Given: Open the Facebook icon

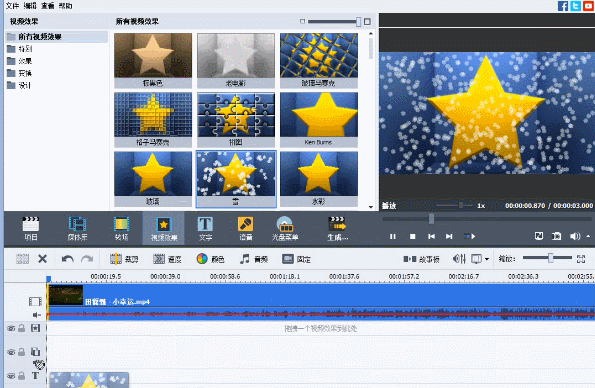Looking at the screenshot, I should click(x=563, y=6).
